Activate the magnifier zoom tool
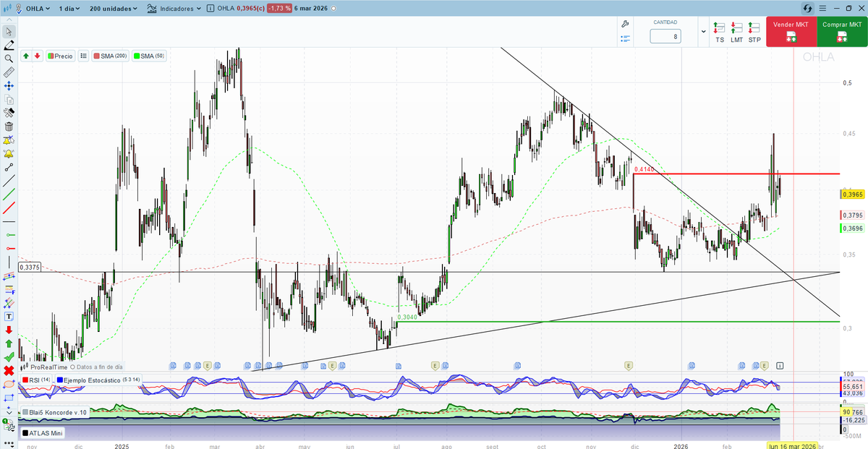868x449 pixels. tap(9, 59)
